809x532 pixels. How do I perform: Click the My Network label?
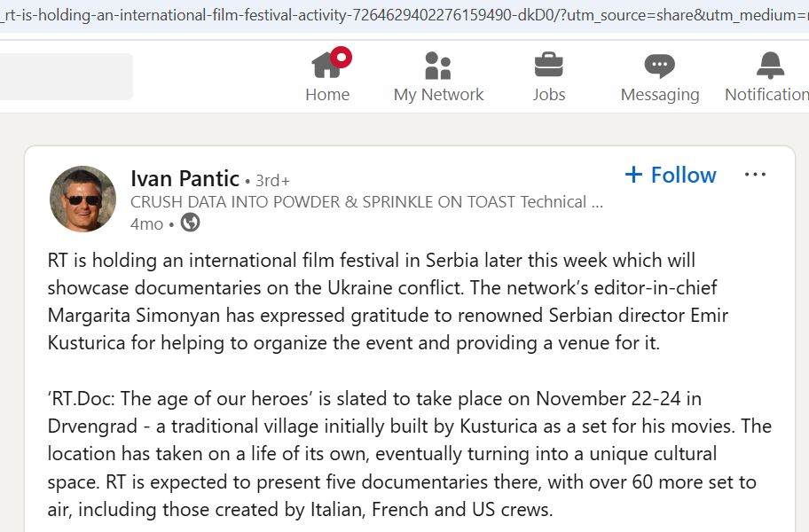pyautogui.click(x=438, y=95)
